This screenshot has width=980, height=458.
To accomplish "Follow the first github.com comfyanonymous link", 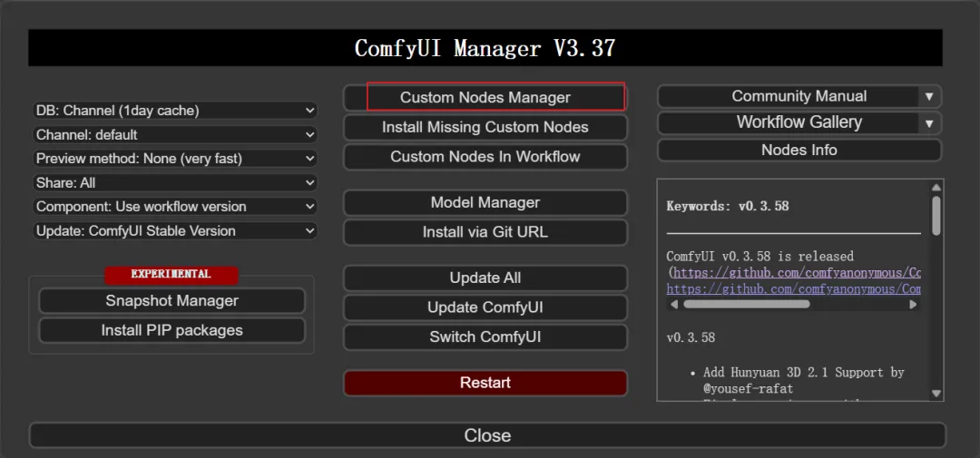I will (797, 273).
